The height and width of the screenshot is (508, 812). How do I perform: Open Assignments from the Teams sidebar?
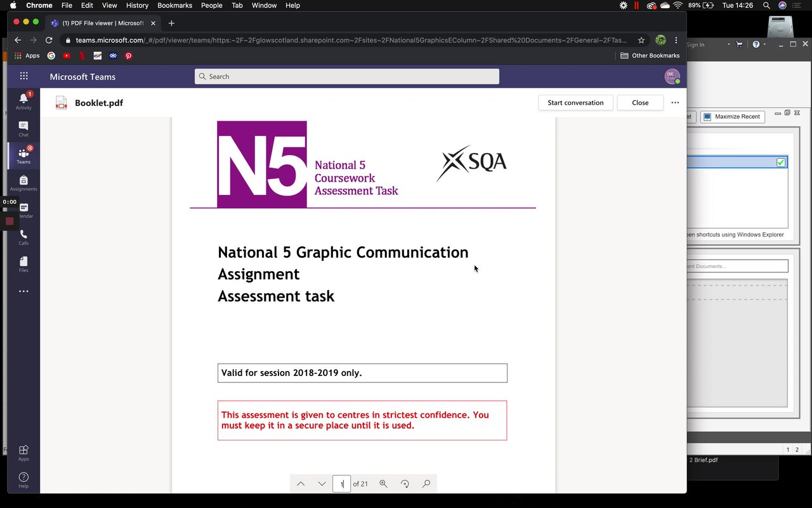click(23, 183)
